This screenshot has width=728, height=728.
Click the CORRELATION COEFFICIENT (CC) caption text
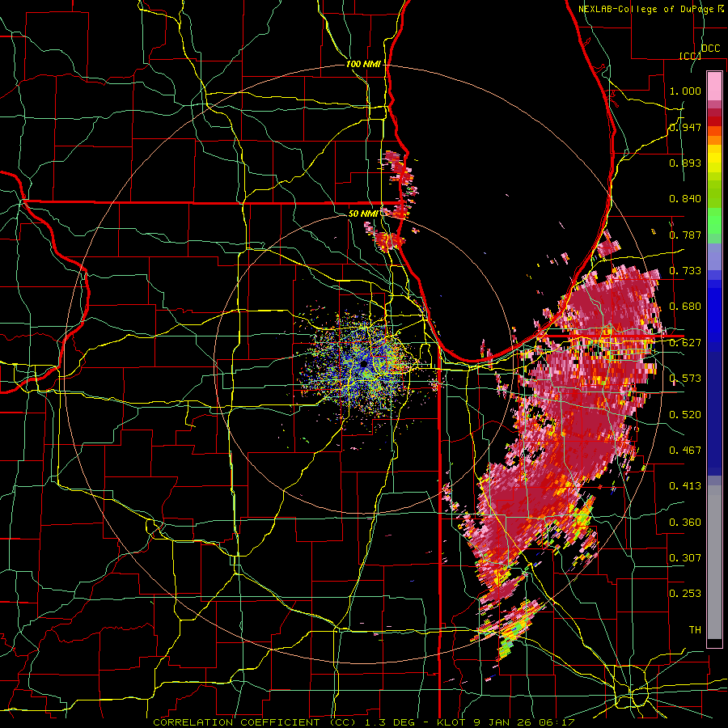pyautogui.click(x=255, y=722)
